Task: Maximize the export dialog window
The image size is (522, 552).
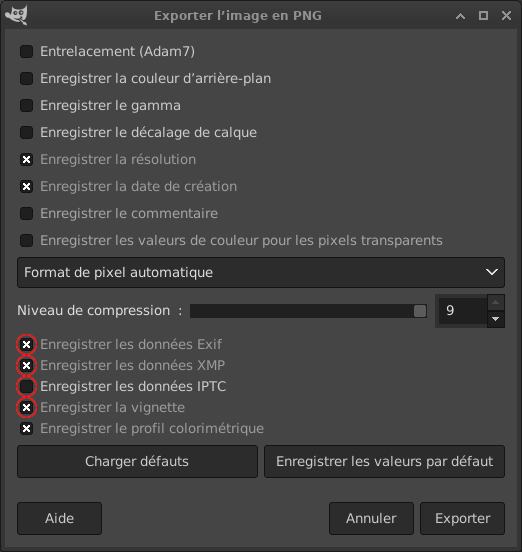Action: pos(483,16)
